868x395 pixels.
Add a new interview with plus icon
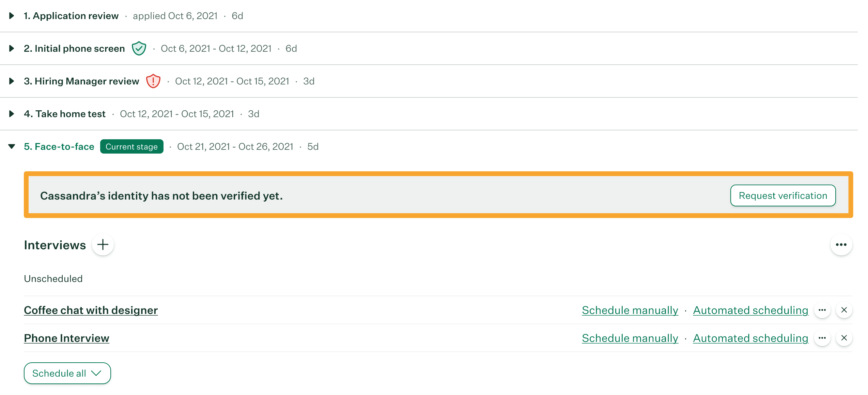coord(103,244)
